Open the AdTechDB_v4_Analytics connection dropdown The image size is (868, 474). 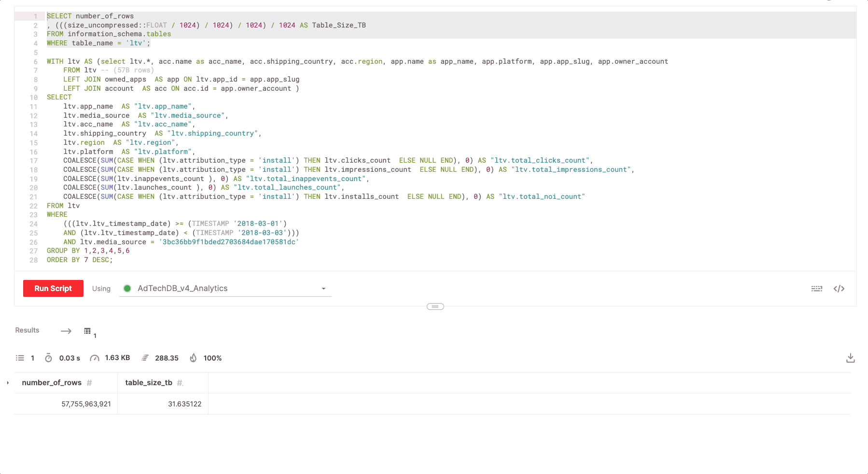pyautogui.click(x=225, y=288)
